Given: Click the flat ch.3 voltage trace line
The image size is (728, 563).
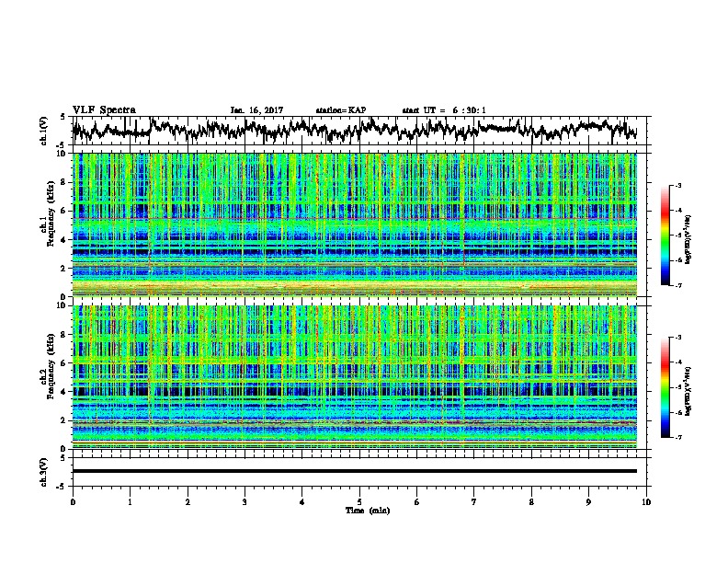Looking at the screenshot, I should click(x=354, y=471).
